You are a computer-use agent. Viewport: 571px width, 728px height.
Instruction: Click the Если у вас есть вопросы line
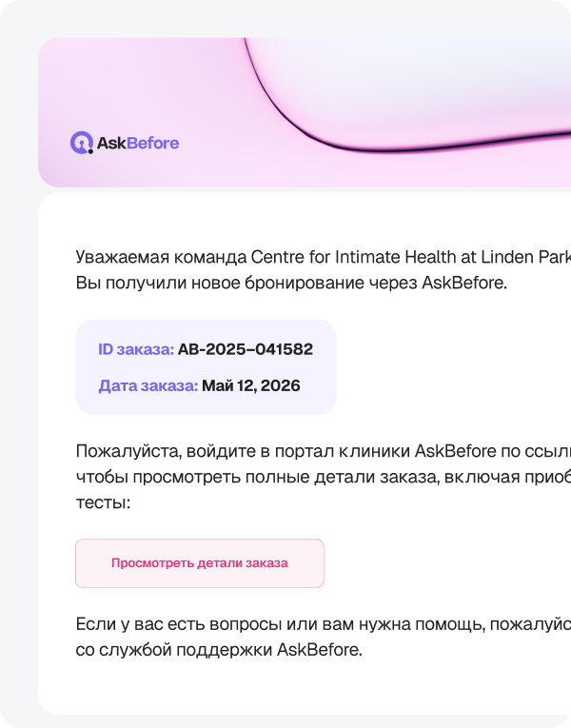click(x=324, y=624)
